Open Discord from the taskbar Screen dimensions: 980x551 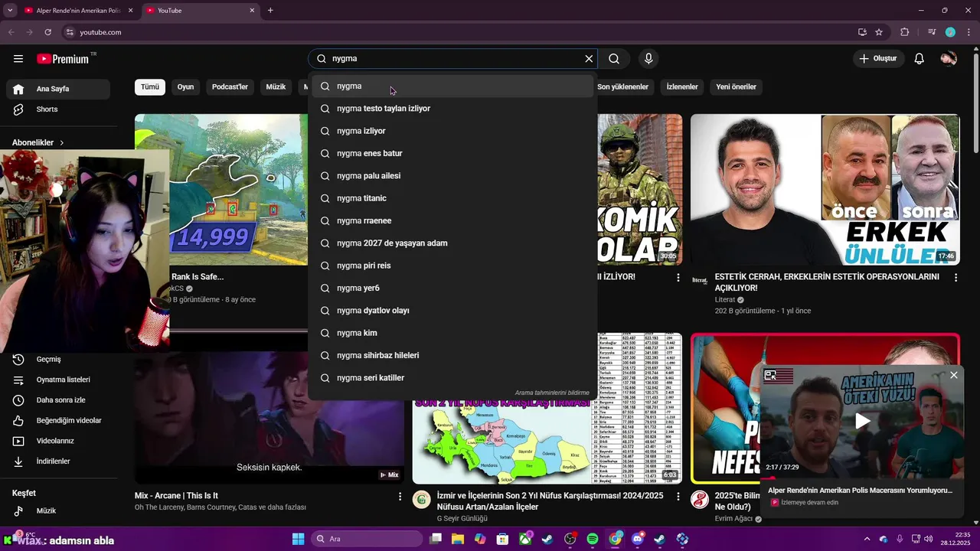click(x=637, y=539)
